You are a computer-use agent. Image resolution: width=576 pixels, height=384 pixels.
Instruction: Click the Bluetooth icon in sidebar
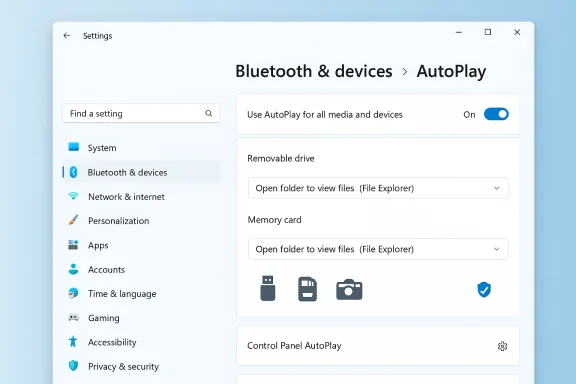click(73, 172)
